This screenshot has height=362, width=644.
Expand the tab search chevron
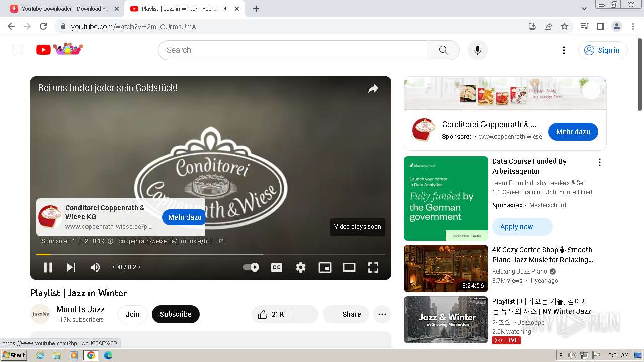(x=584, y=9)
